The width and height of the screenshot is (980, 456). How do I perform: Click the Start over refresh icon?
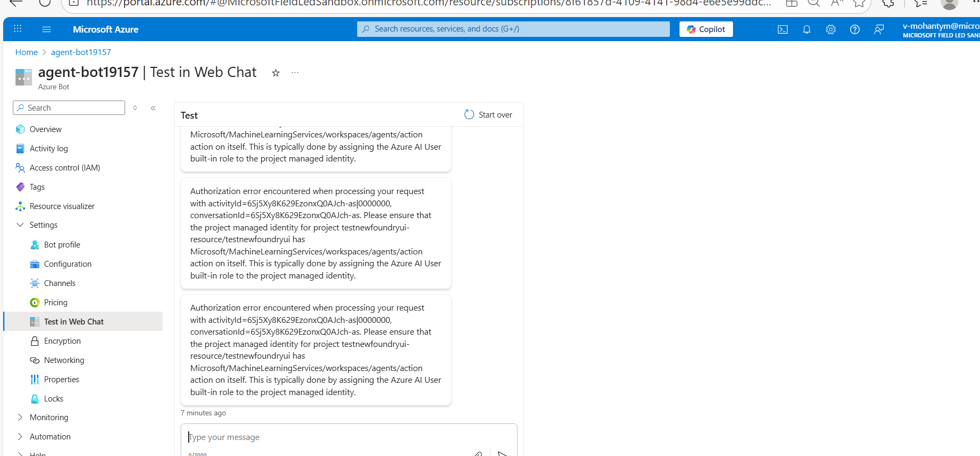(x=469, y=115)
